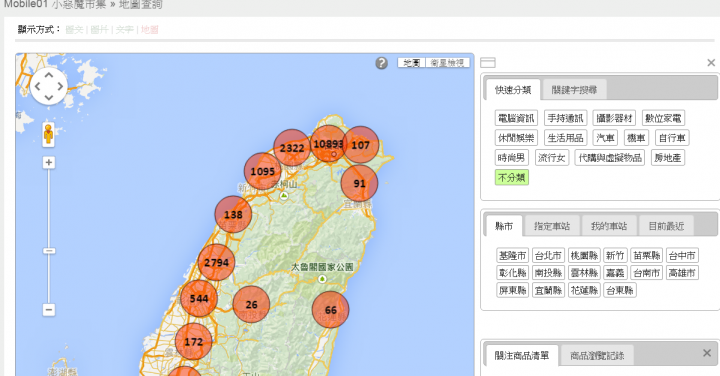Choose the 機車 category button
720x376 pixels.
point(636,138)
